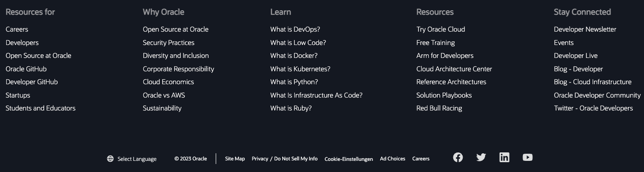Open the Developer Newsletter link

click(585, 29)
